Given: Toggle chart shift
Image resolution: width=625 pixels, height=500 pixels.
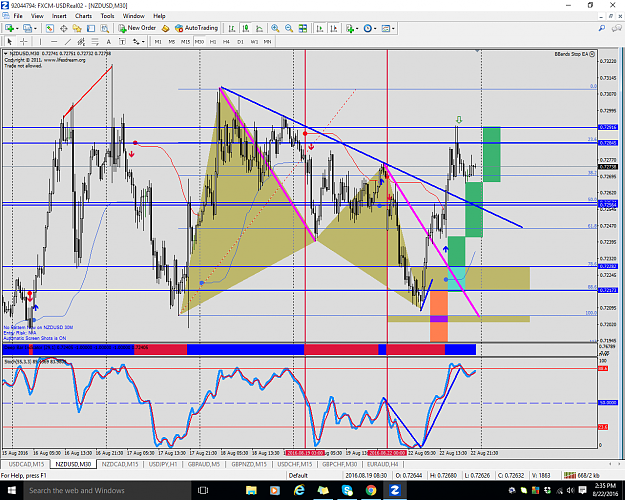Looking at the screenshot, I should point(334,28).
